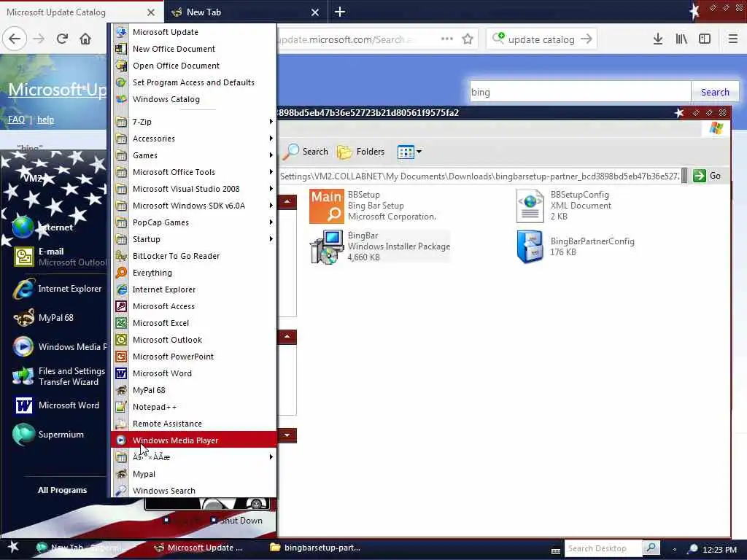Click the Notepad++ icon
This screenshot has width=747, height=560.
[122, 407]
